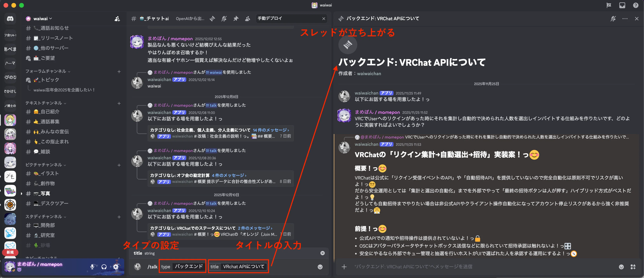This screenshot has width=644, height=278.
Task: Open the invite members icon beside waiwai
Action: tap(117, 19)
